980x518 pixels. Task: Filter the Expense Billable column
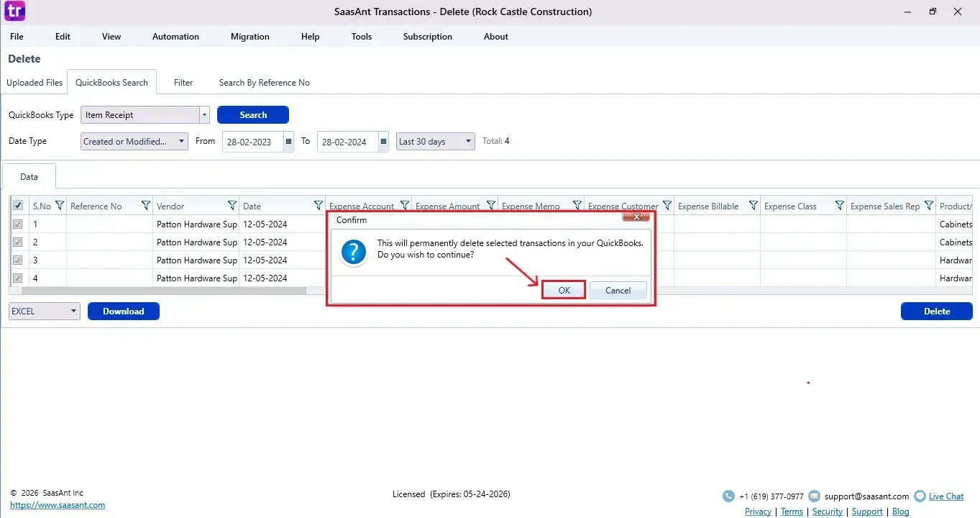pyautogui.click(x=754, y=206)
